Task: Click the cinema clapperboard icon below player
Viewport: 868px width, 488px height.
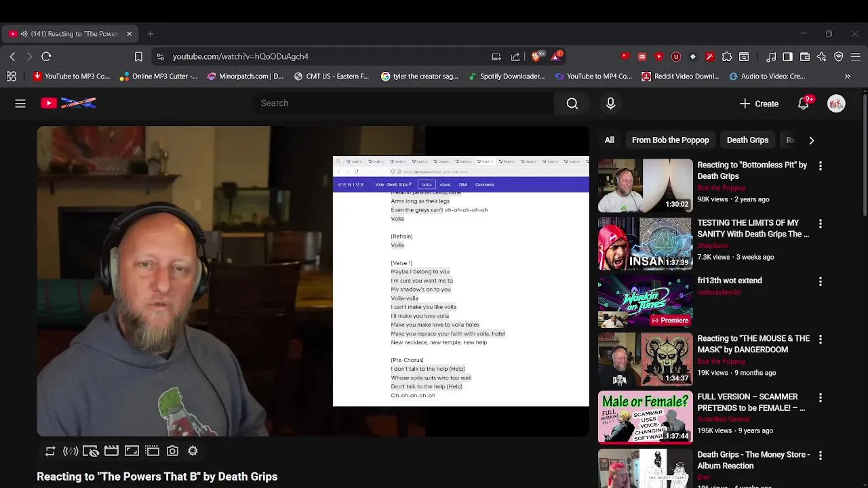Action: pyautogui.click(x=111, y=451)
